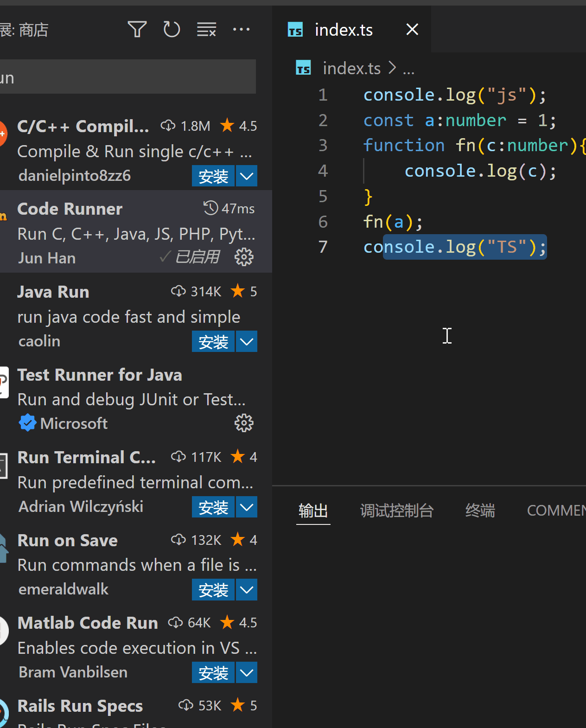This screenshot has height=728, width=586.
Task: Close the index.ts editor tab
Action: (412, 30)
